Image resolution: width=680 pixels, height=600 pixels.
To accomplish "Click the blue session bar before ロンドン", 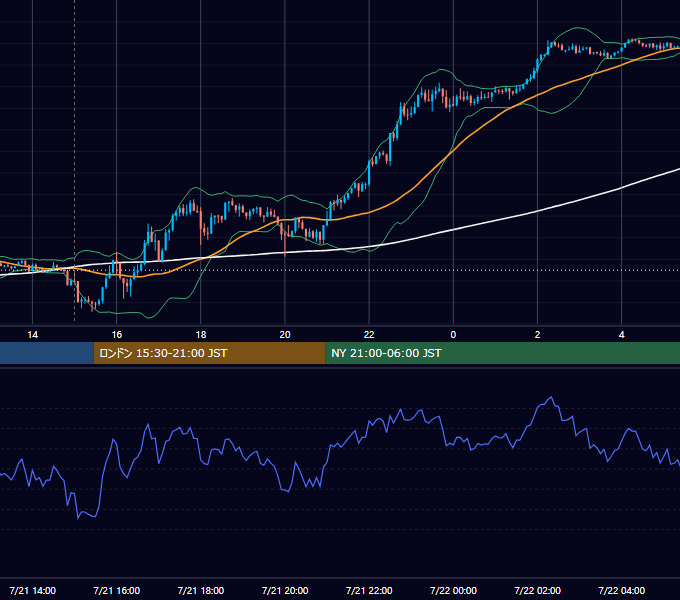I will point(47,353).
